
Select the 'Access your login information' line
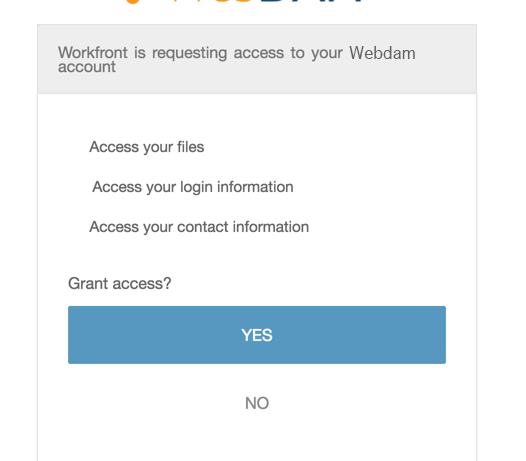pos(193,187)
